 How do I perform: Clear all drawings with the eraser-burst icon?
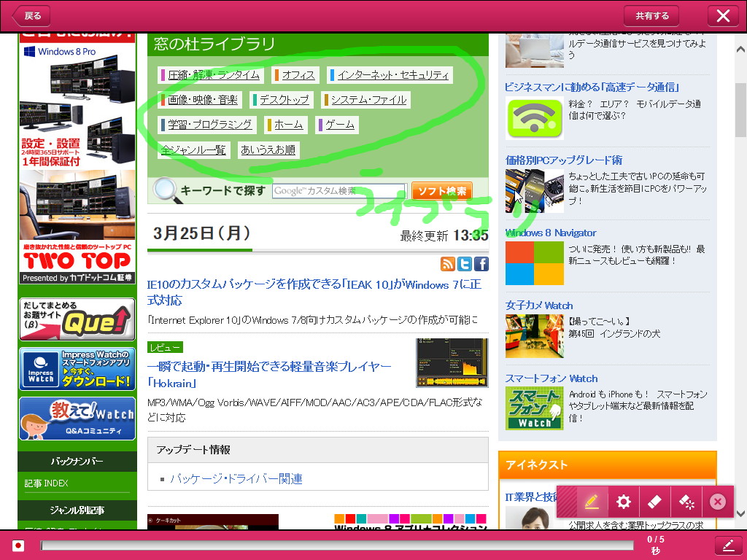click(686, 502)
